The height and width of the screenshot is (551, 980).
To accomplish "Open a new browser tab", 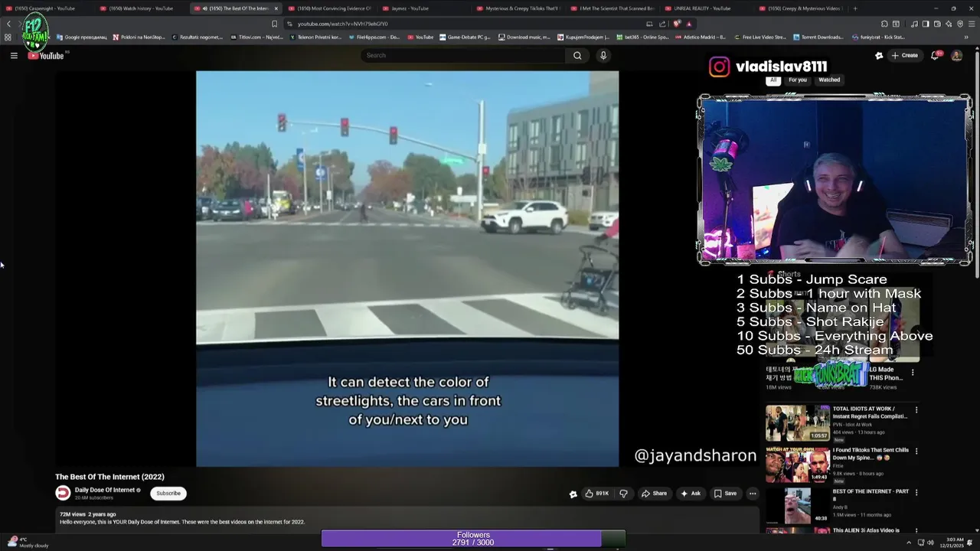I will click(x=855, y=8).
